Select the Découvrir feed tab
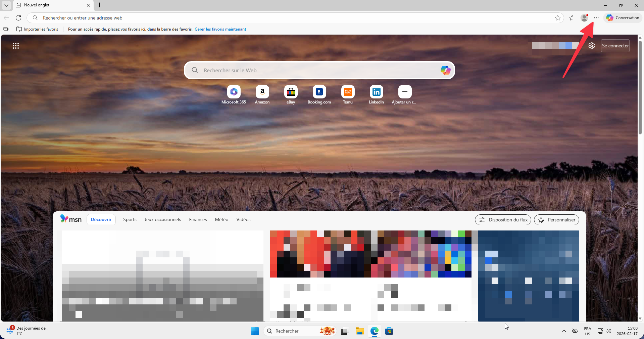 [x=101, y=219]
